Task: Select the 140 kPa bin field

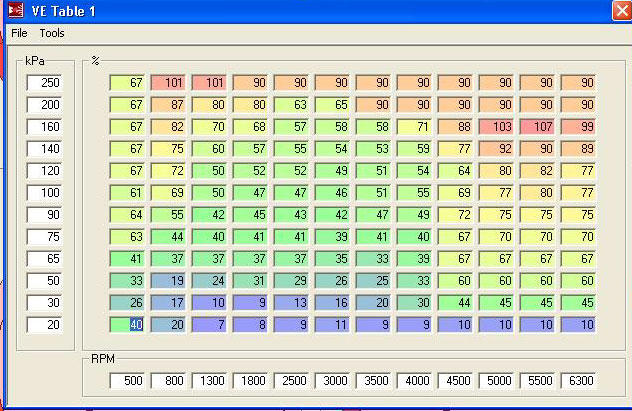Action: click(45, 149)
